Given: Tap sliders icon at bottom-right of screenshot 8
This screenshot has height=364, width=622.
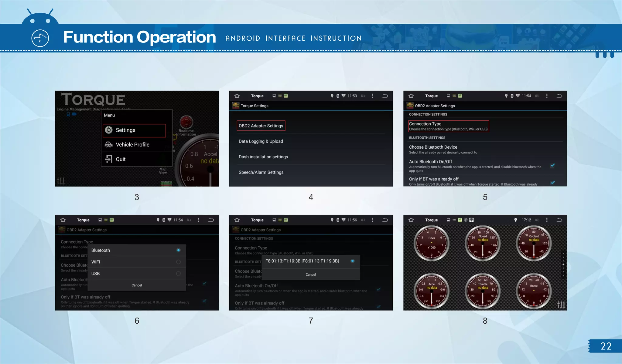Looking at the screenshot, I should (561, 305).
